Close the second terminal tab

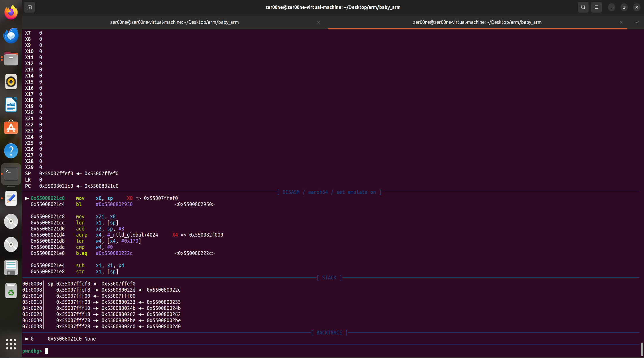[621, 22]
